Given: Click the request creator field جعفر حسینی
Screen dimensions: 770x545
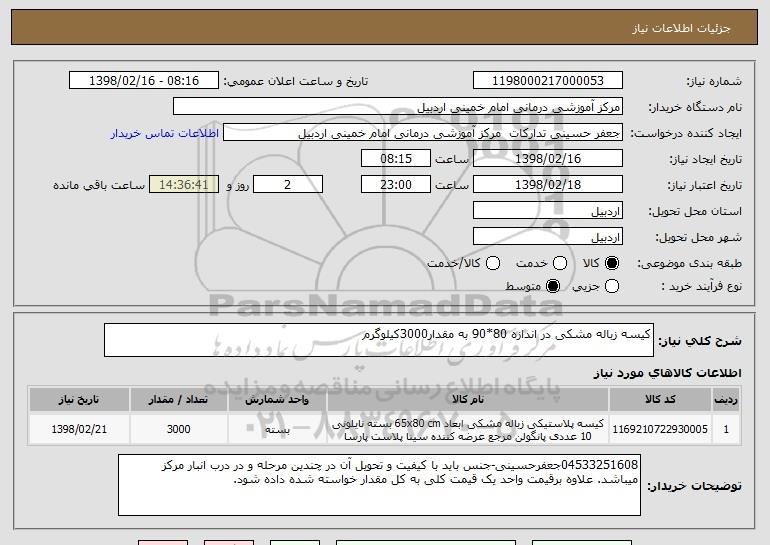Looking at the screenshot, I should 423,133.
